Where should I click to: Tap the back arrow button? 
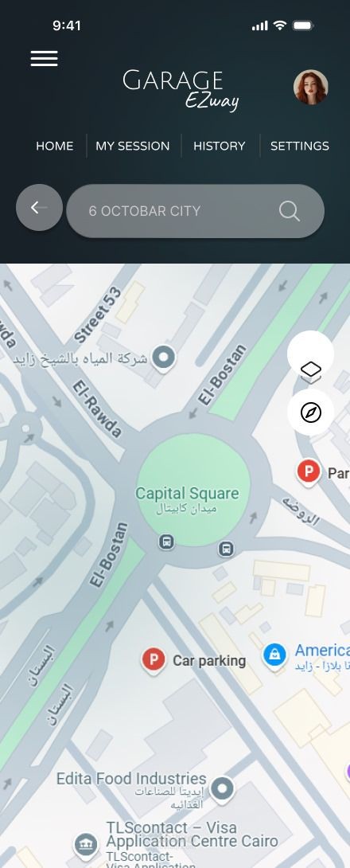point(39,208)
